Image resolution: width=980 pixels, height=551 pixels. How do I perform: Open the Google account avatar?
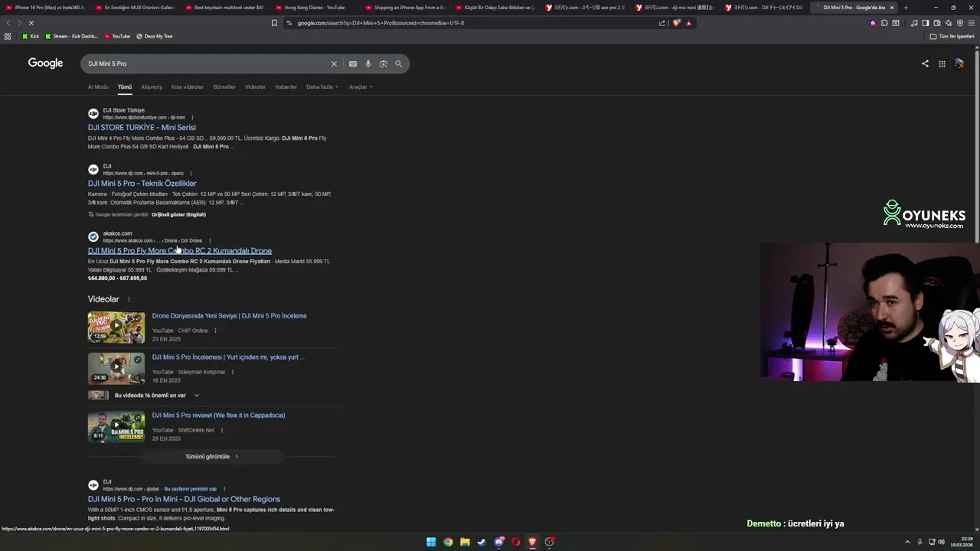[959, 64]
